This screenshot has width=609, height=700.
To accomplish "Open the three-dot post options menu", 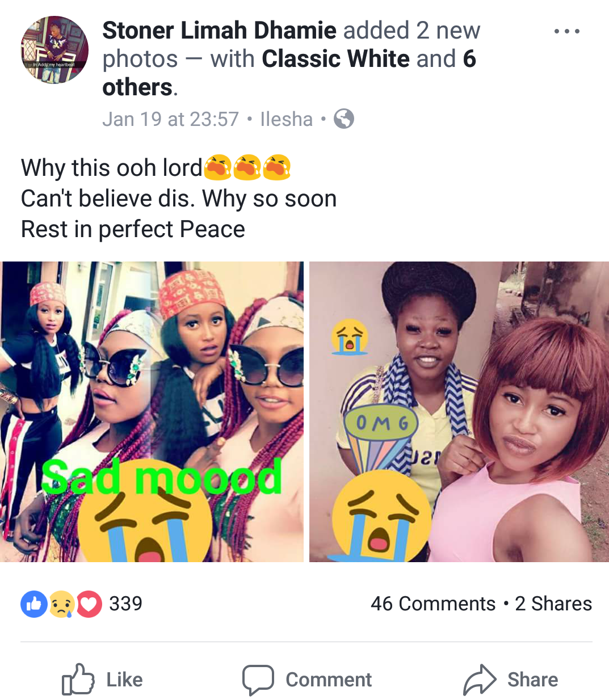I will click(566, 31).
